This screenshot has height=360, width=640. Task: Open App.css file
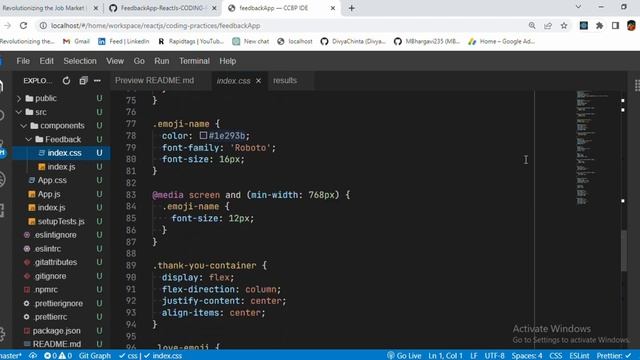coord(52,180)
